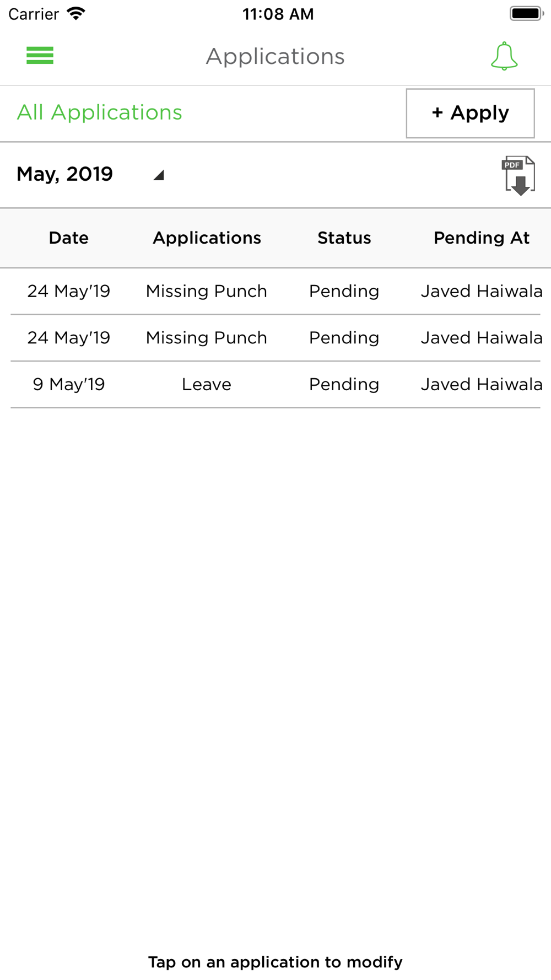Tap the Status column header
This screenshot has height=980, width=551.
point(344,238)
